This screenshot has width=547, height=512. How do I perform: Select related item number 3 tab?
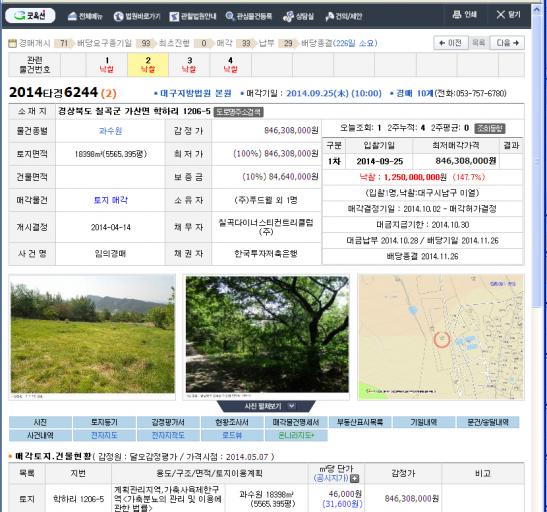[189, 65]
